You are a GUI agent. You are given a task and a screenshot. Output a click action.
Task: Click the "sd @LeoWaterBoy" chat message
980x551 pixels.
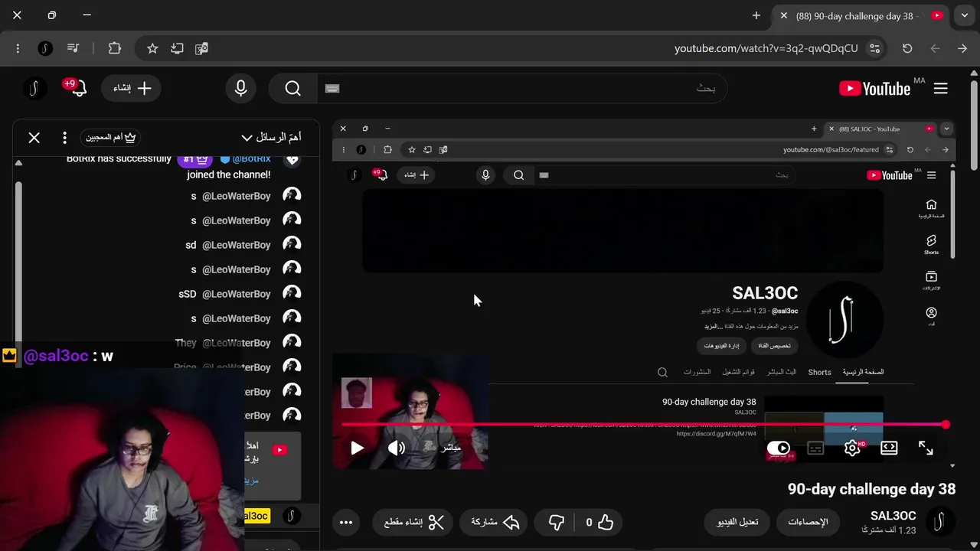coord(228,245)
